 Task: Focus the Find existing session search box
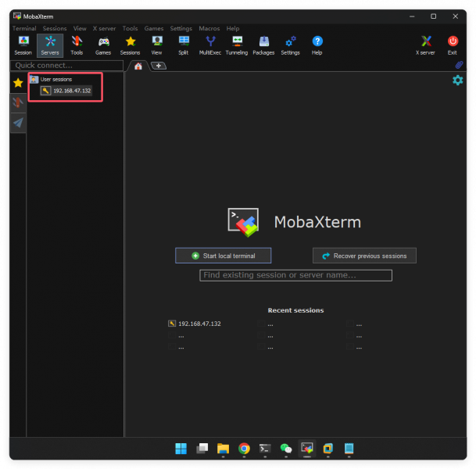pos(295,275)
